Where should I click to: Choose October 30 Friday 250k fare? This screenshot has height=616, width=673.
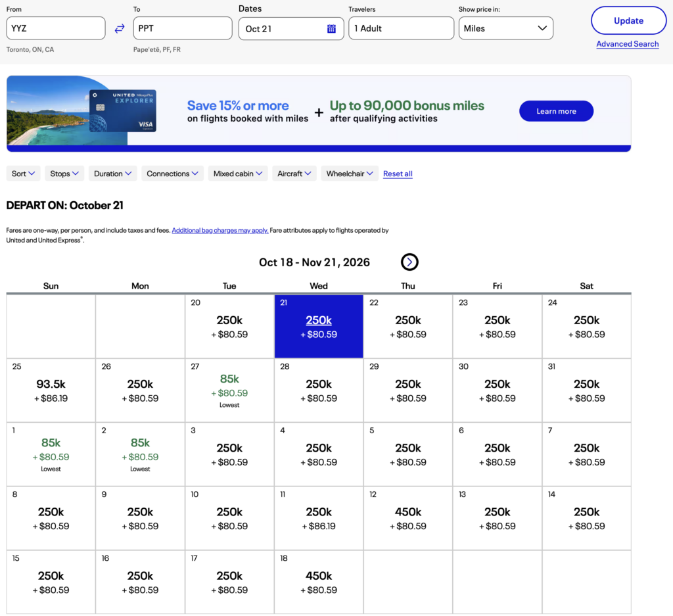(498, 391)
